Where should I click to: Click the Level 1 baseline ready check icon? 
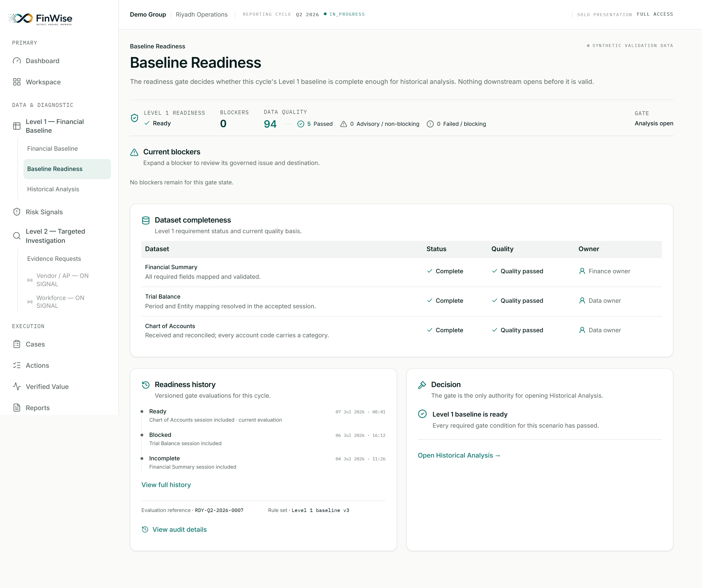423,414
